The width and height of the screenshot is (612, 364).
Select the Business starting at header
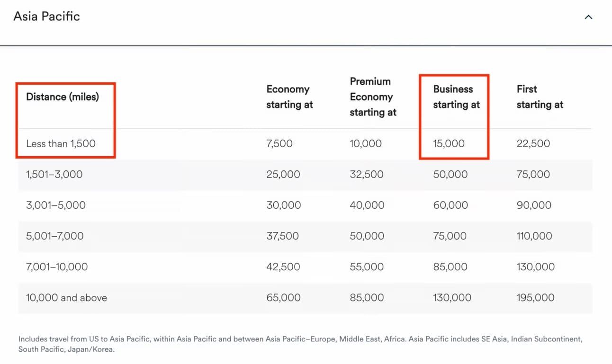456,97
